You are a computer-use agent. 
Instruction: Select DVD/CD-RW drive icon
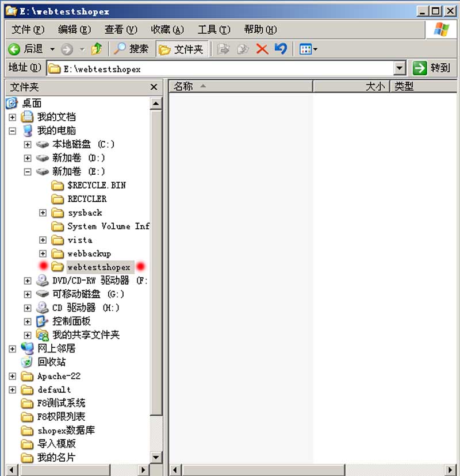coord(43,281)
